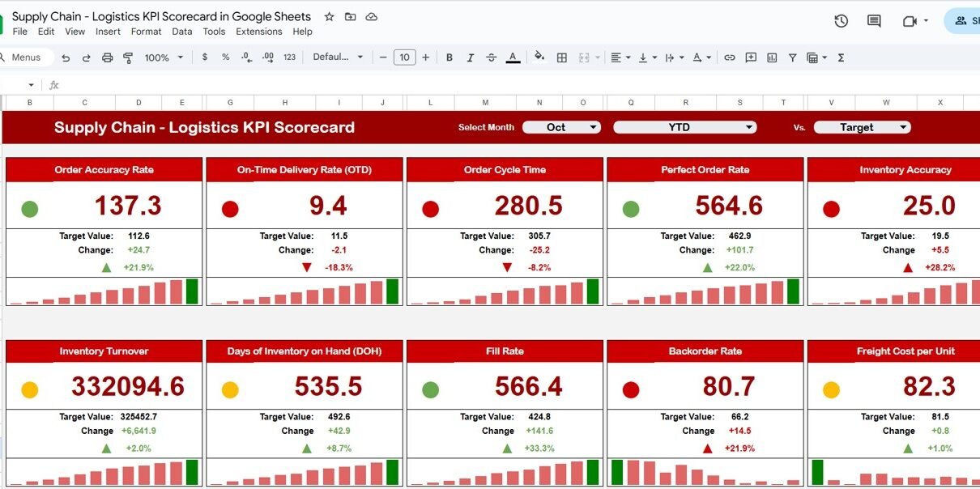Toggle strikethrough formatting
The height and width of the screenshot is (489, 980).
(x=491, y=57)
